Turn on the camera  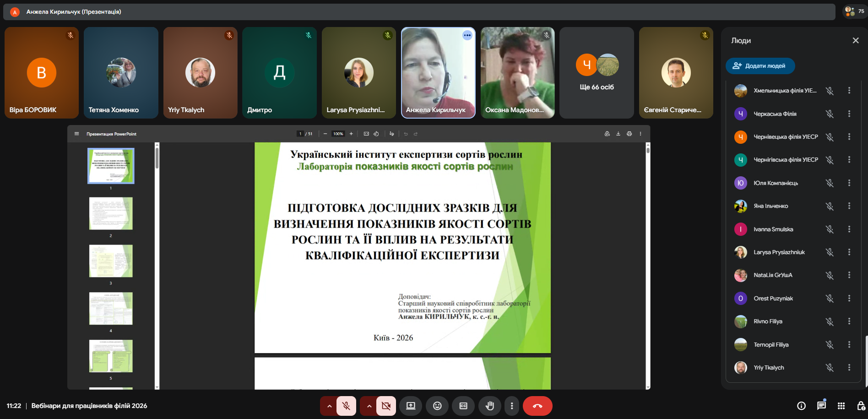[386, 406]
